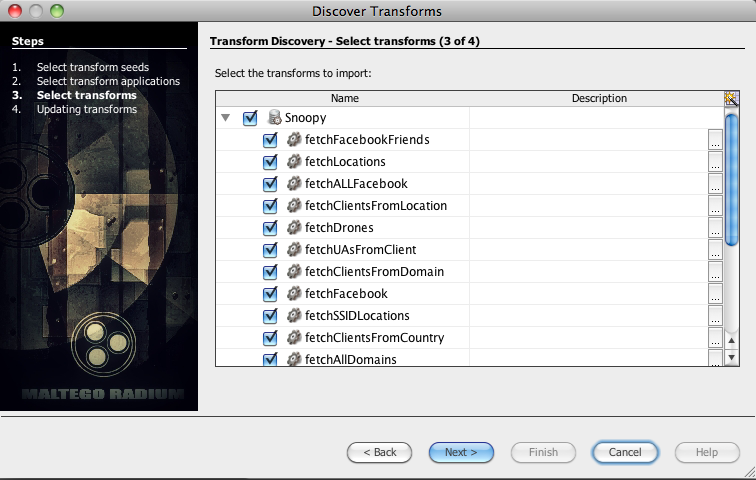This screenshot has height=480, width=756.
Task: Go back with the Back button
Action: (379, 452)
